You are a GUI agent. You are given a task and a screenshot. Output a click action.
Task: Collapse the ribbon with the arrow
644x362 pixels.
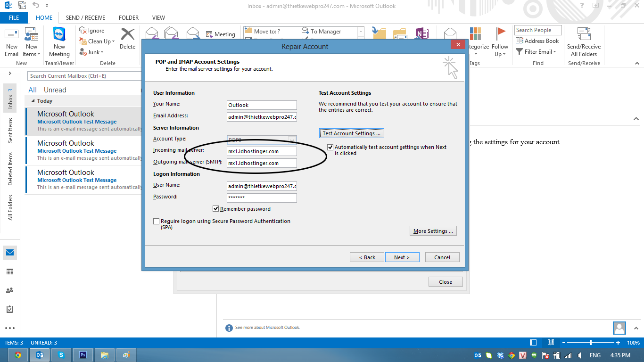tap(636, 63)
